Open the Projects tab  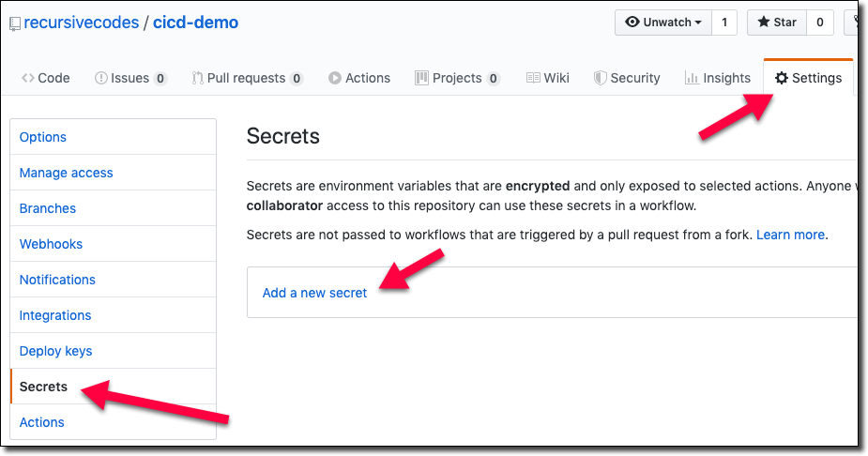[457, 78]
